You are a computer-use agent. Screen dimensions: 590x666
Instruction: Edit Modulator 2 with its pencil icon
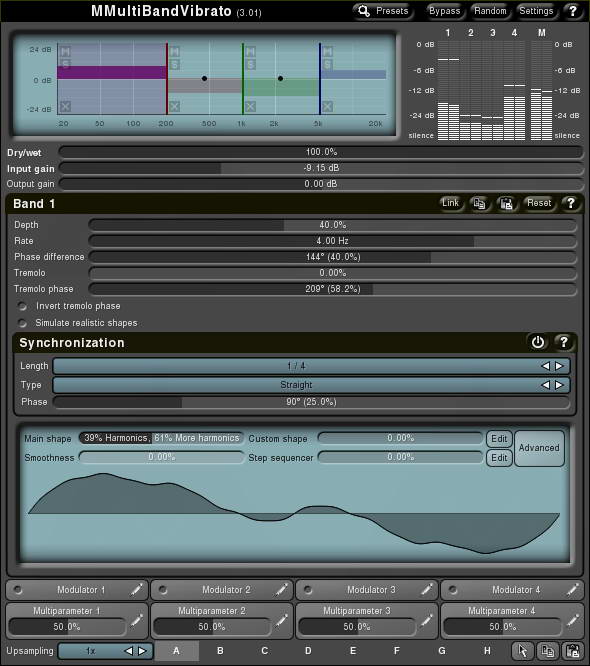click(x=281, y=590)
